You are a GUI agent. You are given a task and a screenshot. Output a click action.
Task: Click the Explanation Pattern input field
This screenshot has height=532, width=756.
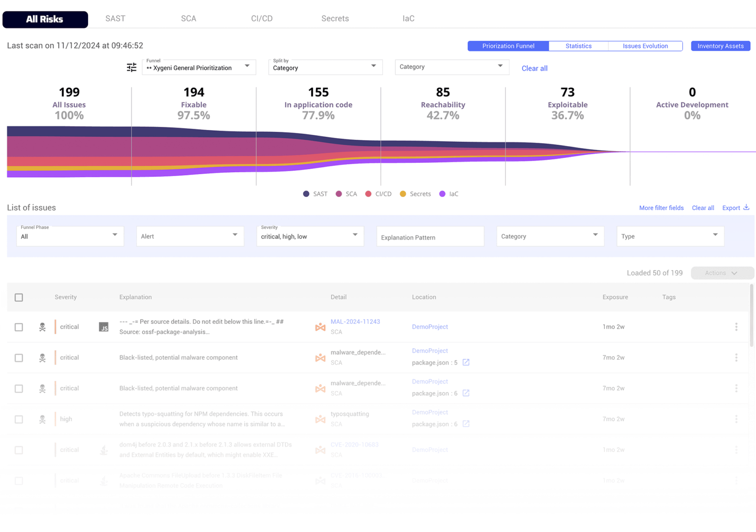[430, 236]
